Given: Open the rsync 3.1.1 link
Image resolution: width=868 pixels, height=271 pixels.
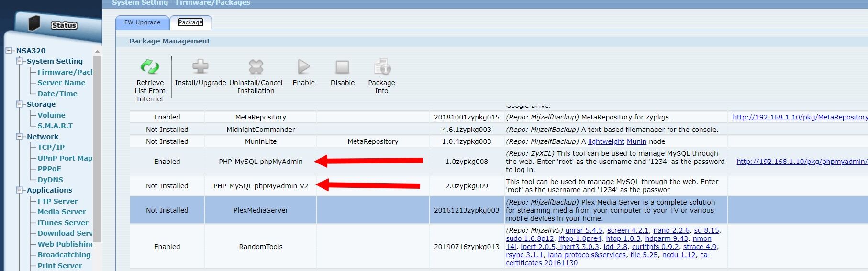Looking at the screenshot, I should [x=524, y=254].
